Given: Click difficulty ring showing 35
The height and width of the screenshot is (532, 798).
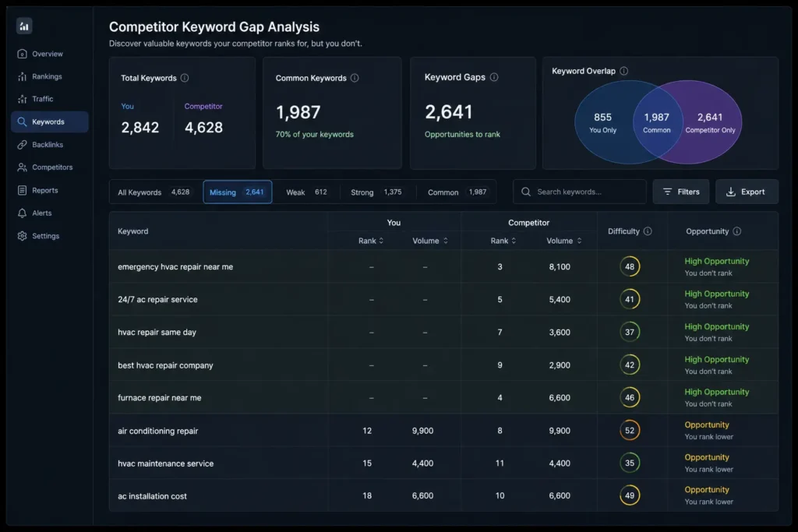Looking at the screenshot, I should coord(630,463).
